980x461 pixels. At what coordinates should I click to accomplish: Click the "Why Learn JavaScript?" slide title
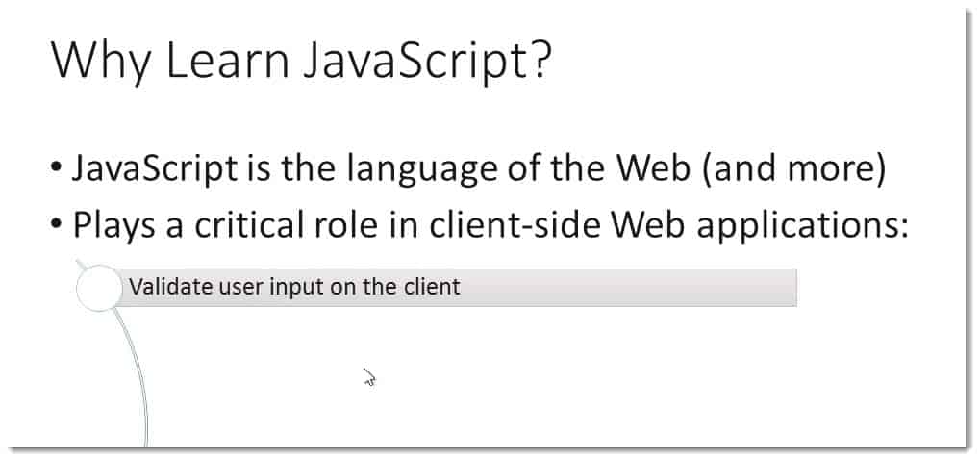(x=301, y=60)
